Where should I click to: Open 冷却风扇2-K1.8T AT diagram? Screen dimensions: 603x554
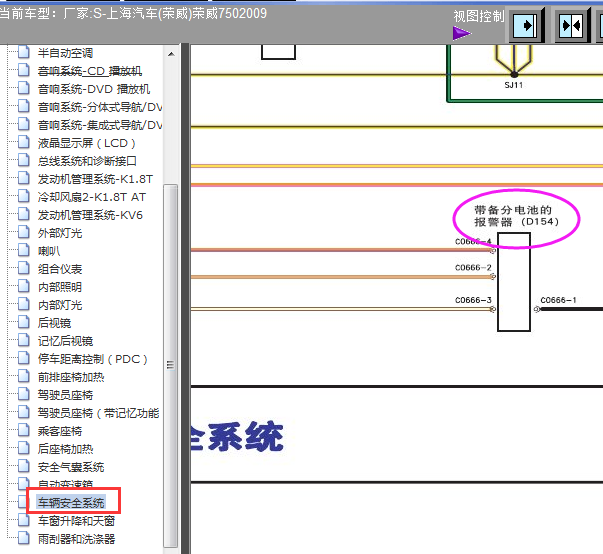(92, 197)
